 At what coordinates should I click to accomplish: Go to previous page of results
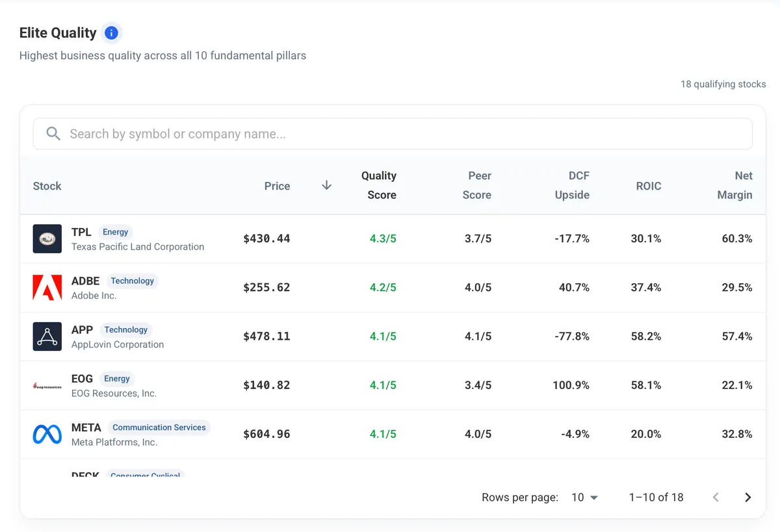716,498
